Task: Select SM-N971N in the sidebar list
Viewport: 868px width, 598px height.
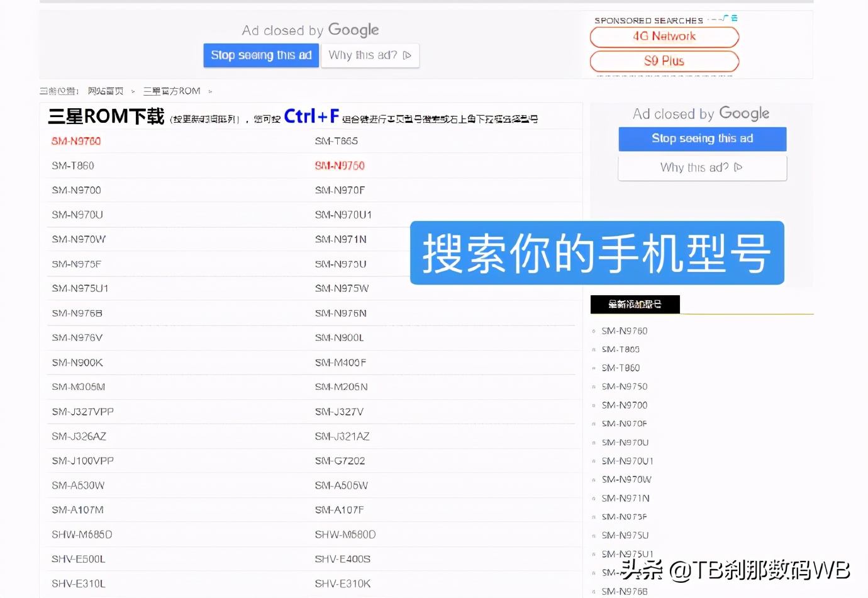Action: point(625,498)
